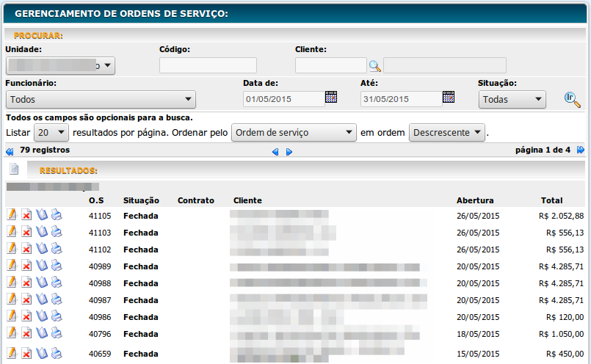The width and height of the screenshot is (591, 364).
Task: Open the book icon for order 40989
Action: click(x=42, y=266)
